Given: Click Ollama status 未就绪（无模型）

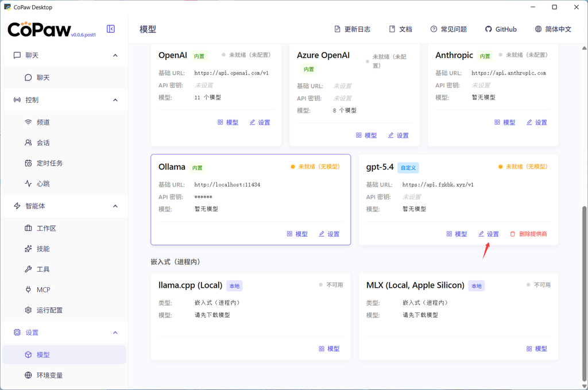Looking at the screenshot, I should pyautogui.click(x=315, y=167).
